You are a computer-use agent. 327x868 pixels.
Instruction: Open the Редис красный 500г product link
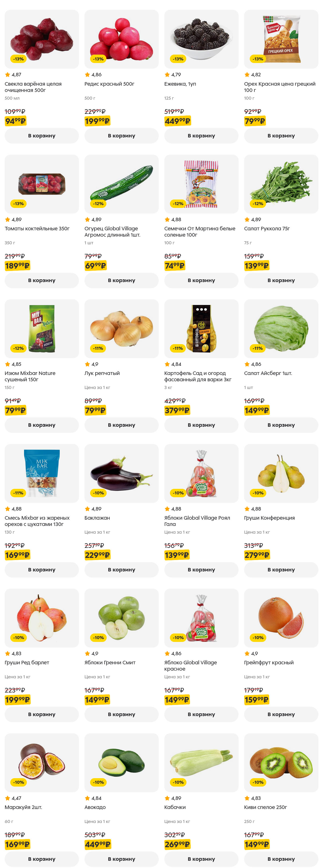(109, 84)
